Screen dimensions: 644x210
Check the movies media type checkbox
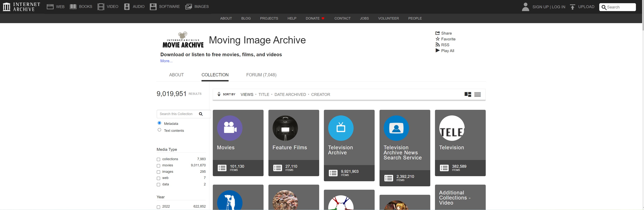pyautogui.click(x=158, y=165)
